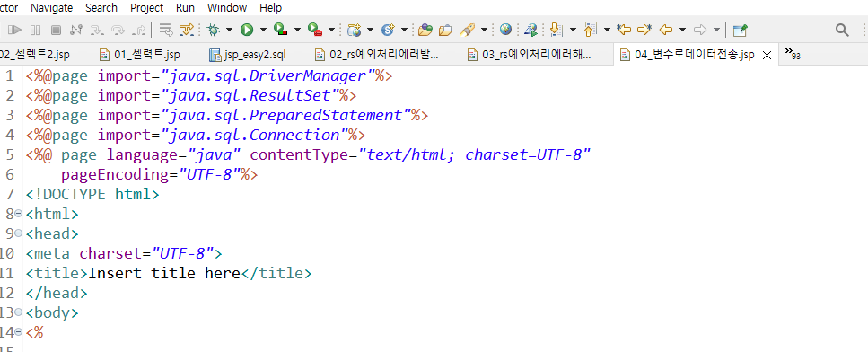Click the Drop to Frame icon

(165, 30)
